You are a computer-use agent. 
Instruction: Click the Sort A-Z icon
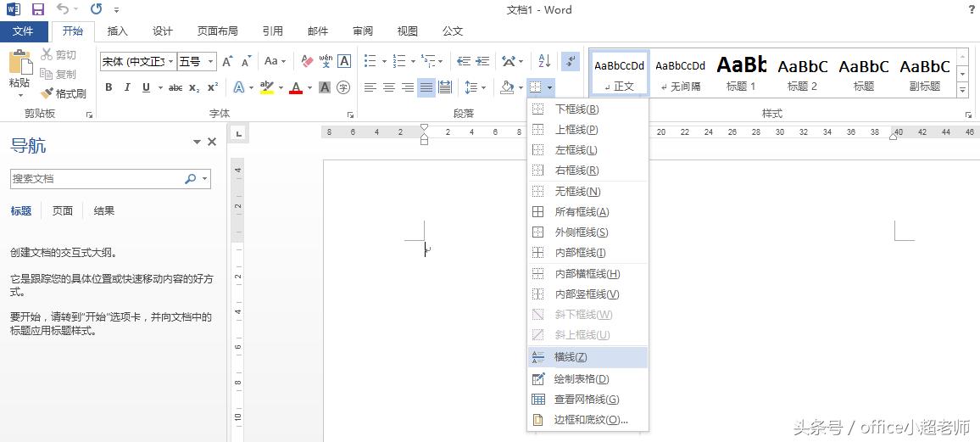544,61
